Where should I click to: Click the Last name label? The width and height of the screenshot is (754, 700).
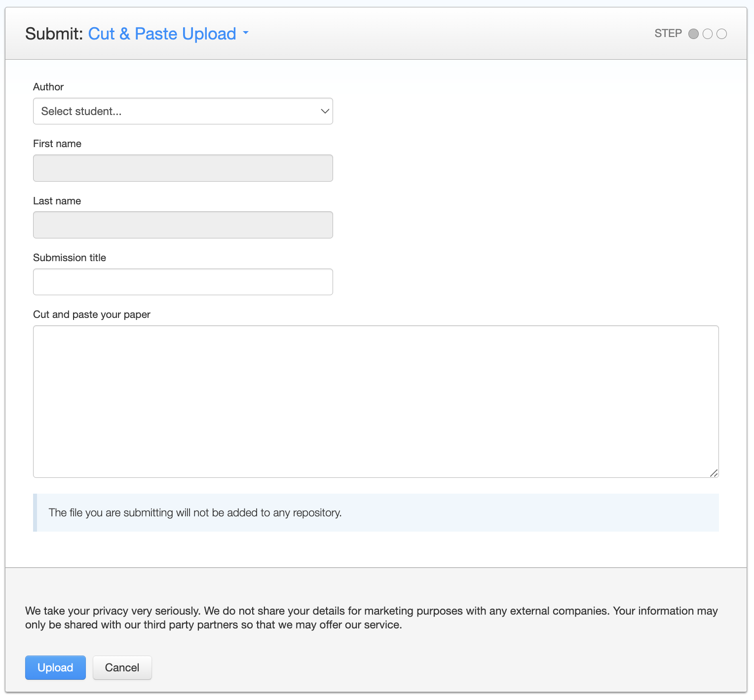click(57, 201)
